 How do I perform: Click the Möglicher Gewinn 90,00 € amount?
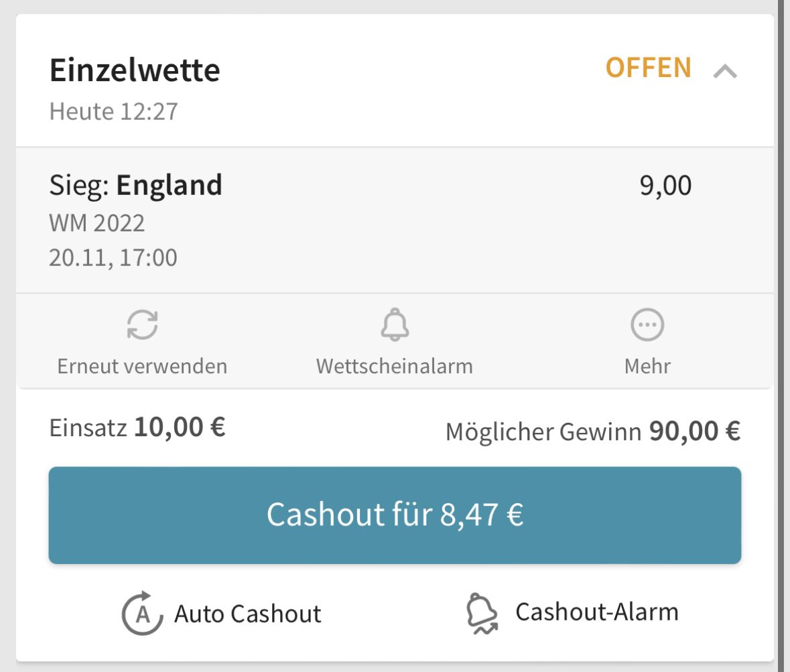593,431
